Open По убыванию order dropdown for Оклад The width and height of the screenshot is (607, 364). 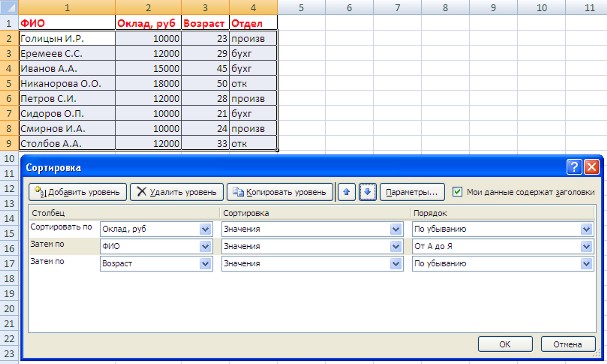coord(586,229)
